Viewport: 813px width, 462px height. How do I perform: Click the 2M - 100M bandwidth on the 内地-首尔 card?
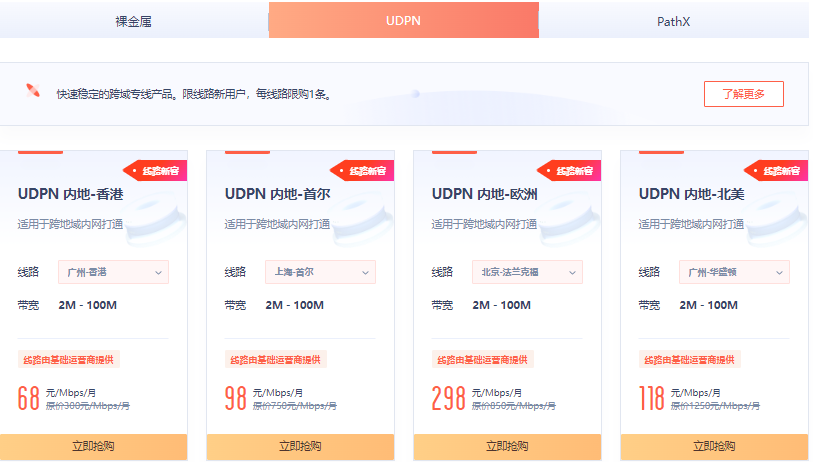click(295, 305)
